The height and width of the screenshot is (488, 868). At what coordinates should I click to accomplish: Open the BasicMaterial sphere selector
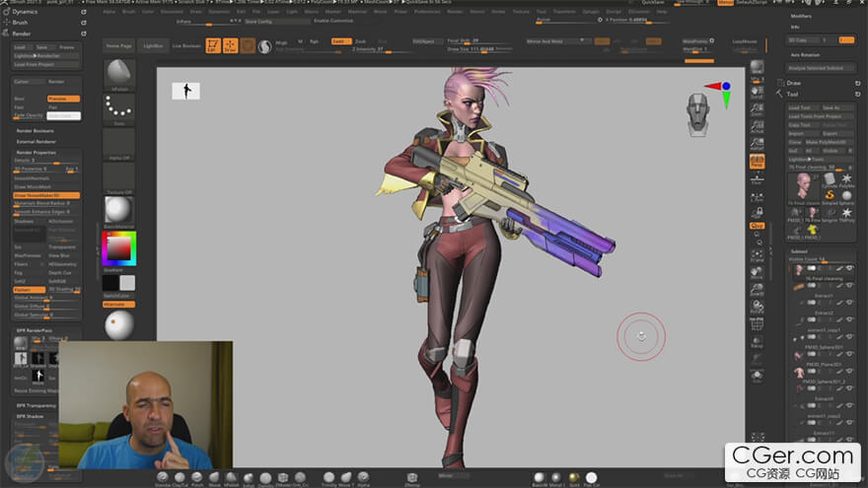click(x=118, y=212)
